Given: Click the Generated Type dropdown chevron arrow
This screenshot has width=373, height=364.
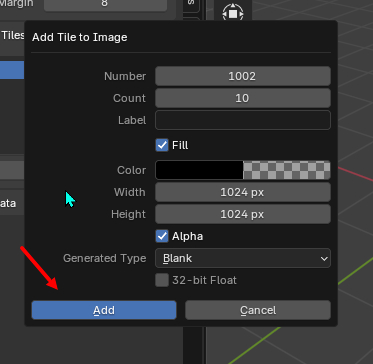Looking at the screenshot, I should point(324,258).
